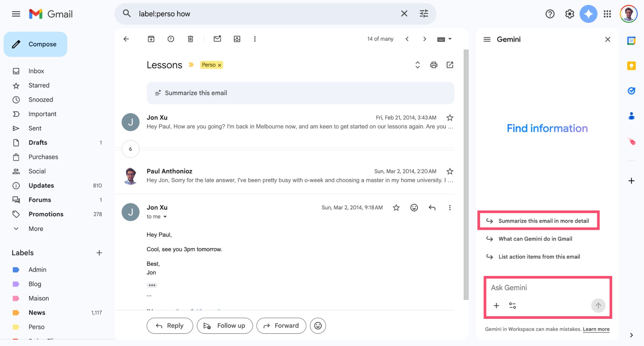644x346 pixels.
Task: Click the pink Maison label swatch
Action: click(x=16, y=298)
